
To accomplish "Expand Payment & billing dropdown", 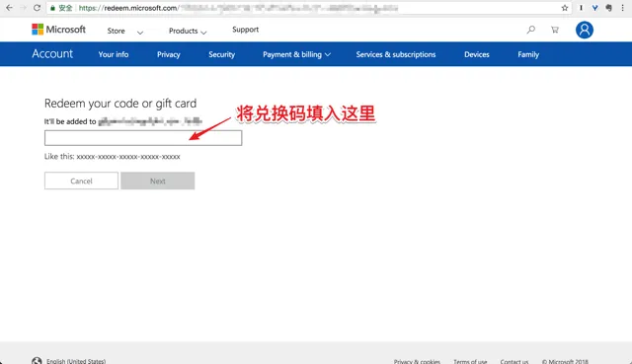I will [296, 54].
